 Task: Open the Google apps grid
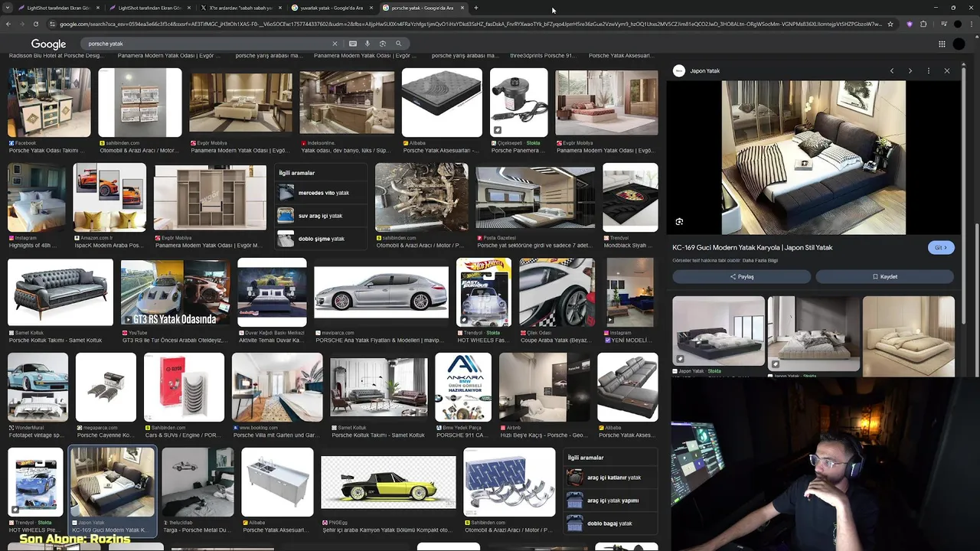942,44
